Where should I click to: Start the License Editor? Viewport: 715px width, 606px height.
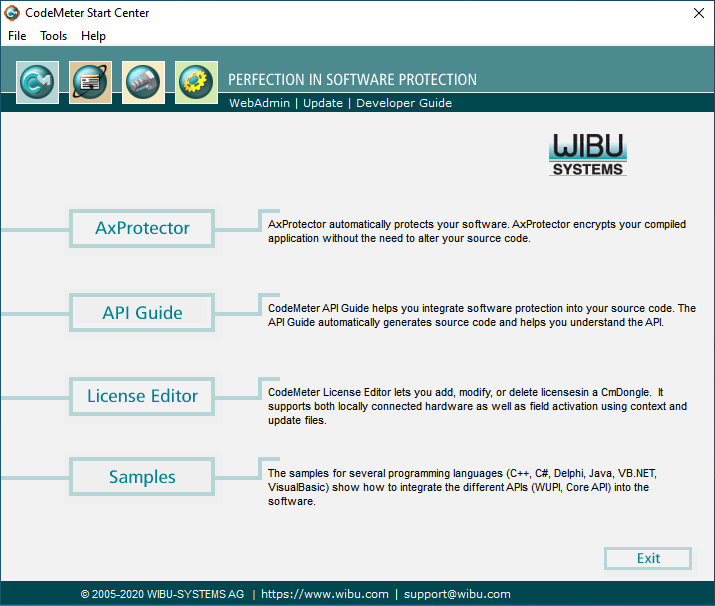(x=142, y=396)
